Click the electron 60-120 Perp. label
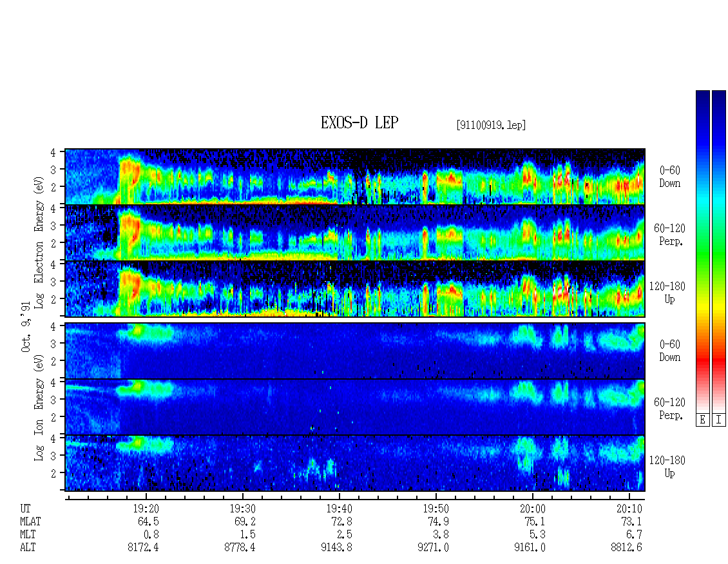This screenshot has width=728, height=564. pyautogui.click(x=670, y=235)
